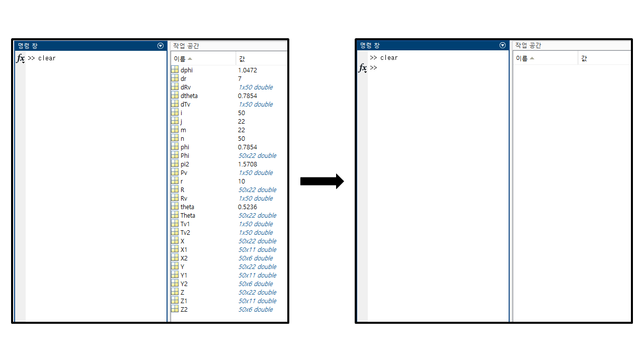Select lowercase r variable name valued 10
This screenshot has height=362, width=644.
[x=182, y=181]
